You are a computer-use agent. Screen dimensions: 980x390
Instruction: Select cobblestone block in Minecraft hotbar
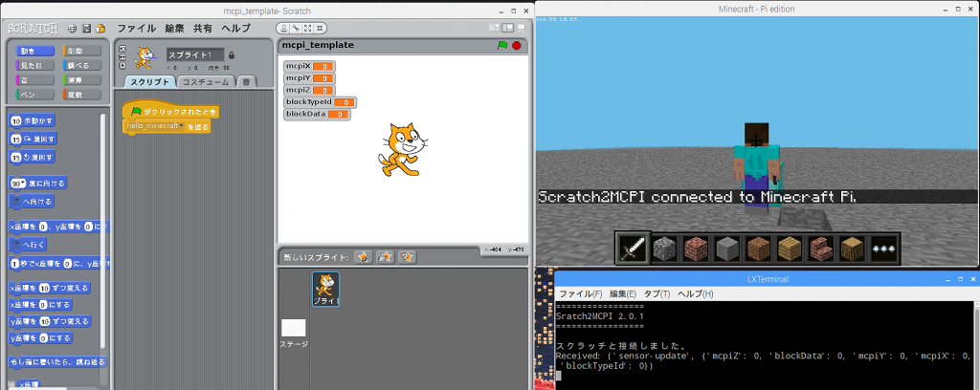[664, 249]
